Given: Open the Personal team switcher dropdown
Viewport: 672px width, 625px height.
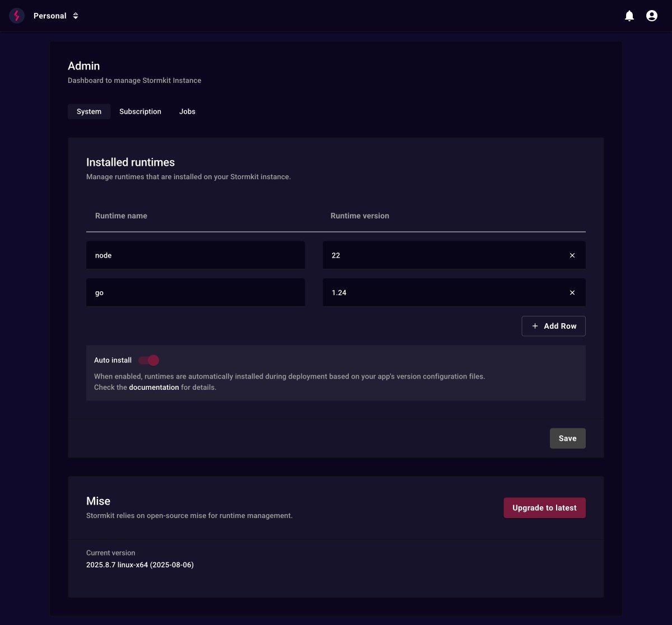Looking at the screenshot, I should click(x=56, y=16).
